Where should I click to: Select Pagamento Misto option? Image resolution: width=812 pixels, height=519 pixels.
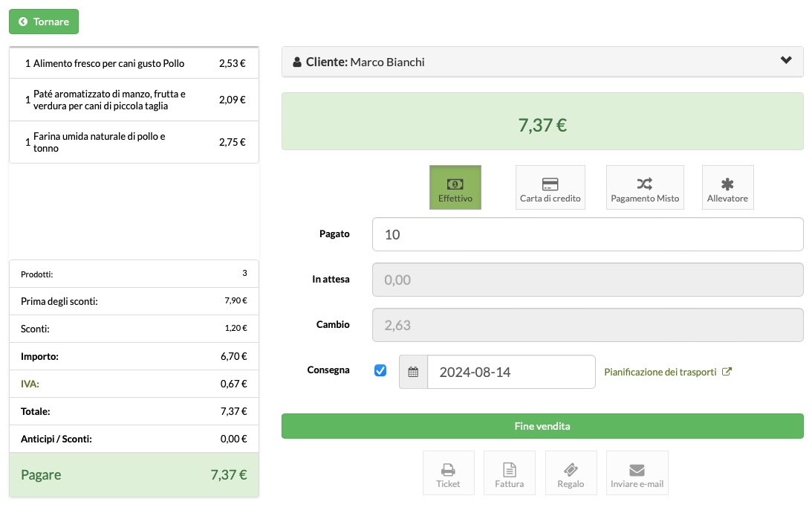(645, 187)
